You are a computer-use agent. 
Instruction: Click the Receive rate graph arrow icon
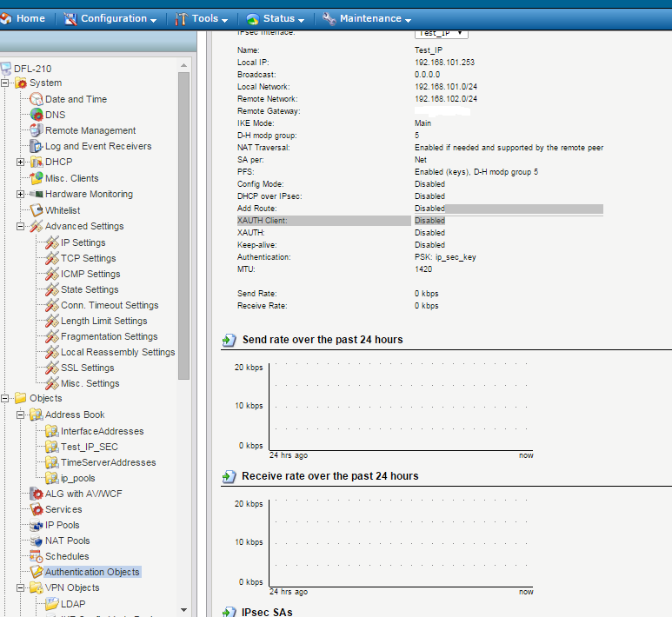coord(230,476)
